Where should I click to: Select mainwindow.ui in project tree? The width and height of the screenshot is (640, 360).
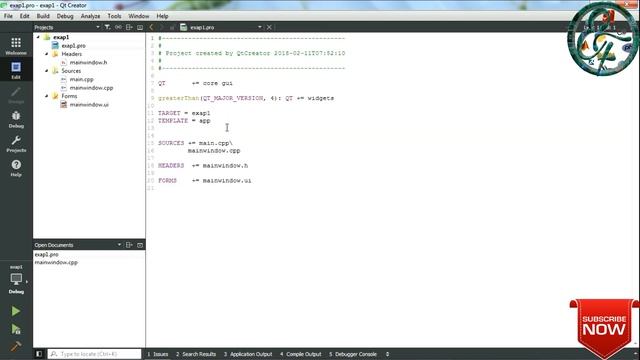click(89, 104)
